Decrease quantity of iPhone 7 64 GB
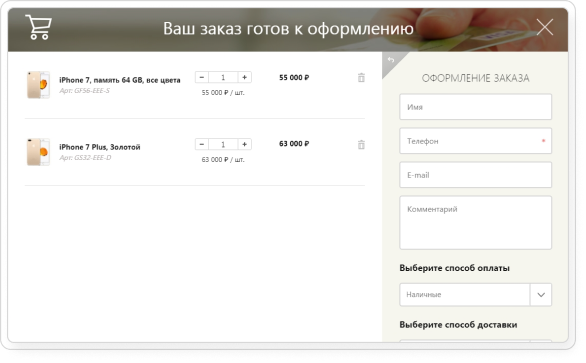The height and width of the screenshot is (363, 586). pyautogui.click(x=202, y=77)
